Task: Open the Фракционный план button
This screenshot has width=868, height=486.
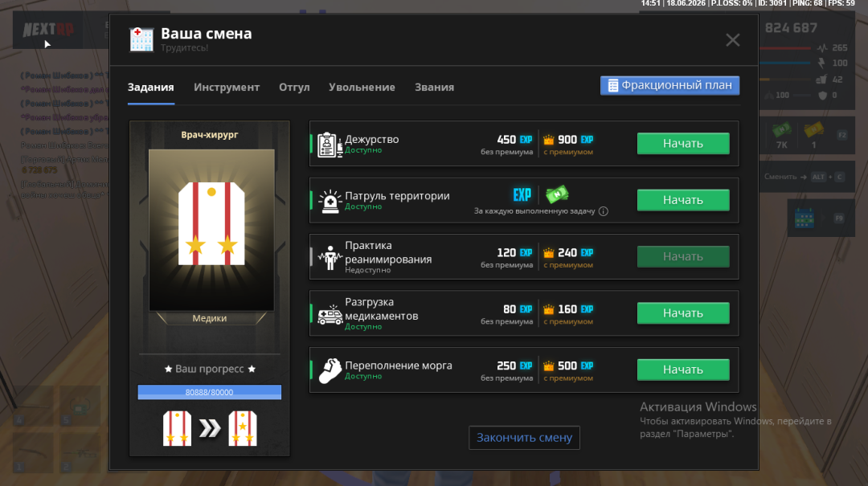Action: pyautogui.click(x=669, y=85)
